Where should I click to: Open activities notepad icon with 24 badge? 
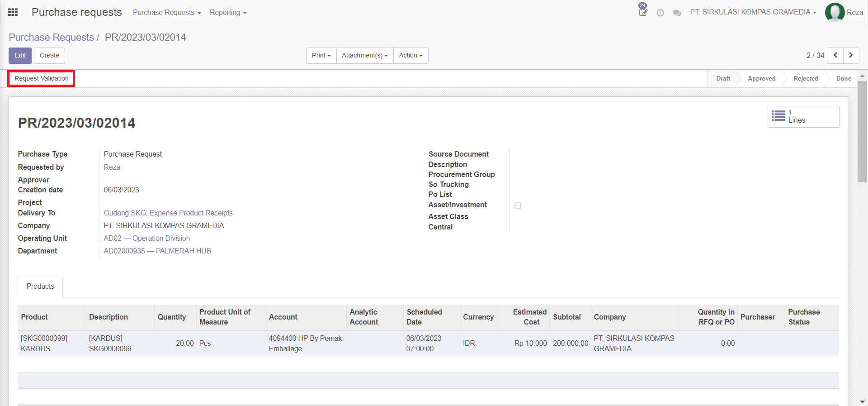point(643,10)
